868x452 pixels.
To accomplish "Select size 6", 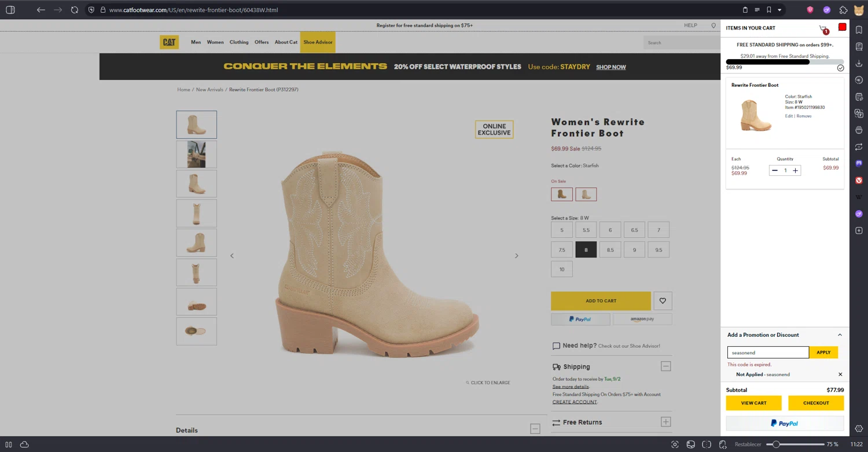I will (x=610, y=230).
